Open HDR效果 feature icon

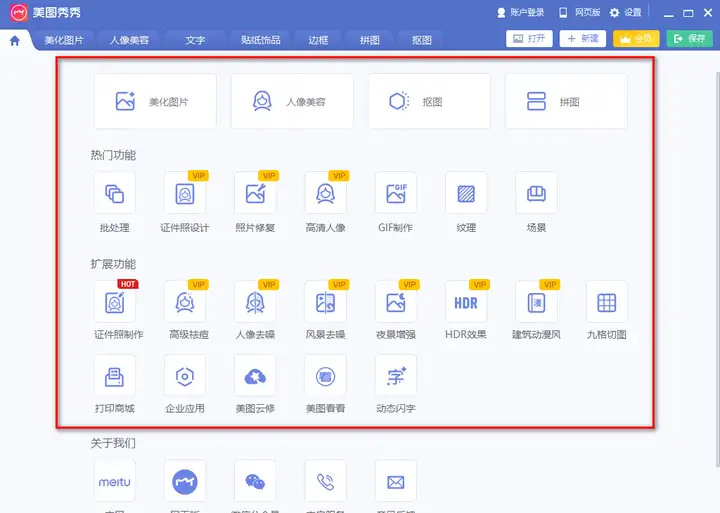click(466, 302)
